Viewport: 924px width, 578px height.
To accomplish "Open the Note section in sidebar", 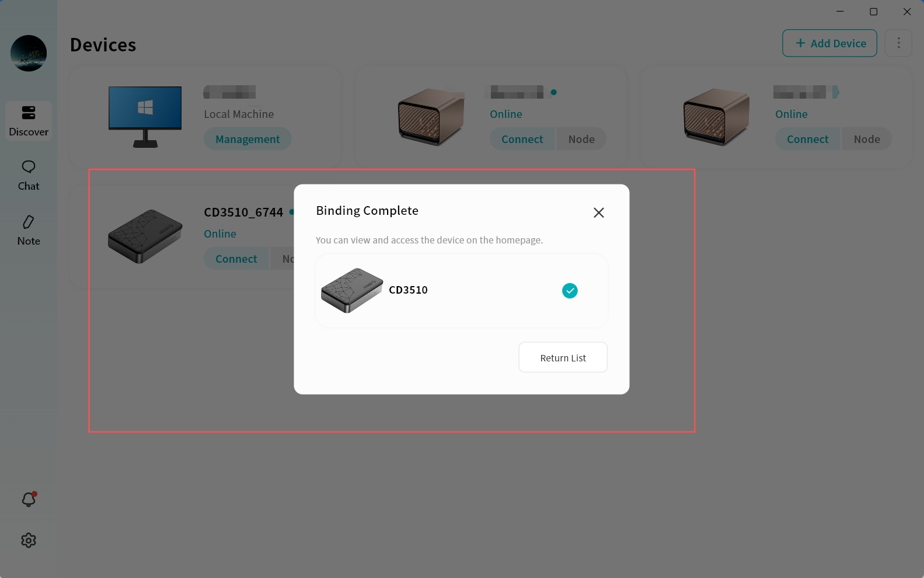I will (x=29, y=230).
